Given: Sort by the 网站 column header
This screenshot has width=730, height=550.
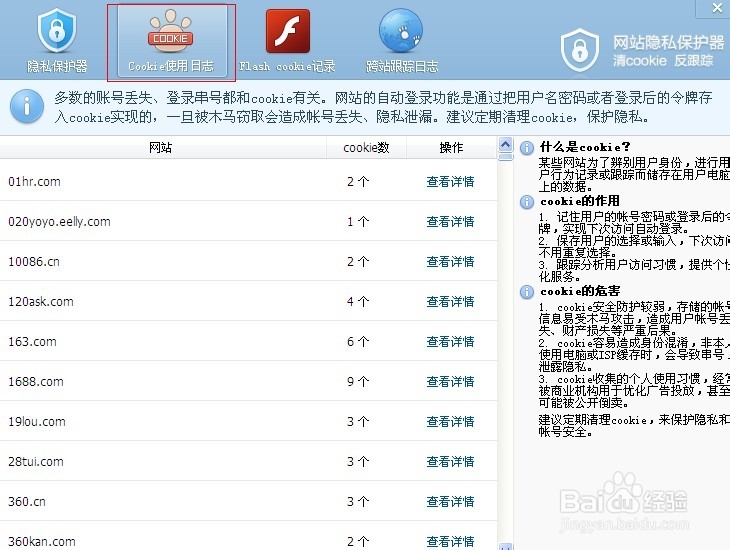Looking at the screenshot, I should coord(163,148).
